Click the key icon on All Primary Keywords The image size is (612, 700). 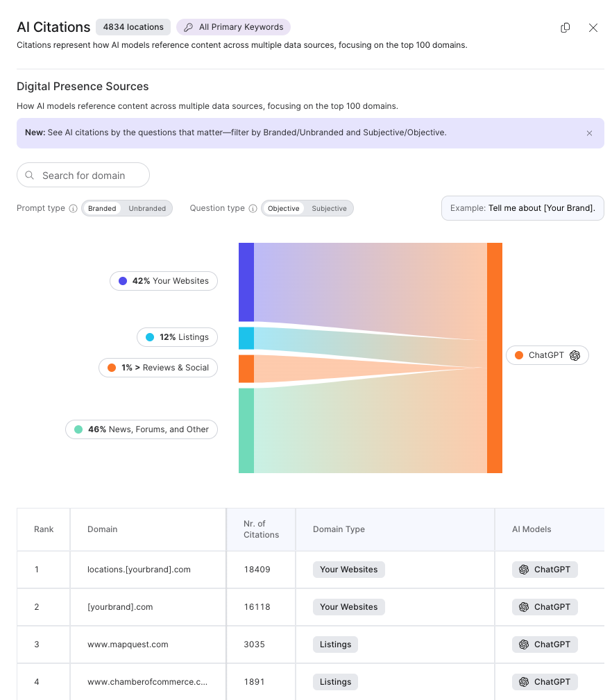pos(189,28)
